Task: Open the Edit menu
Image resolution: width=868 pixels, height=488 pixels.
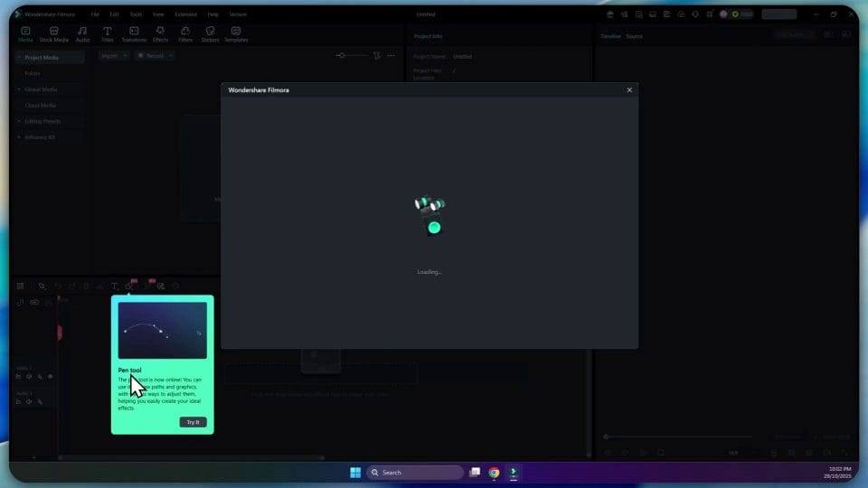Action: pyautogui.click(x=114, y=14)
